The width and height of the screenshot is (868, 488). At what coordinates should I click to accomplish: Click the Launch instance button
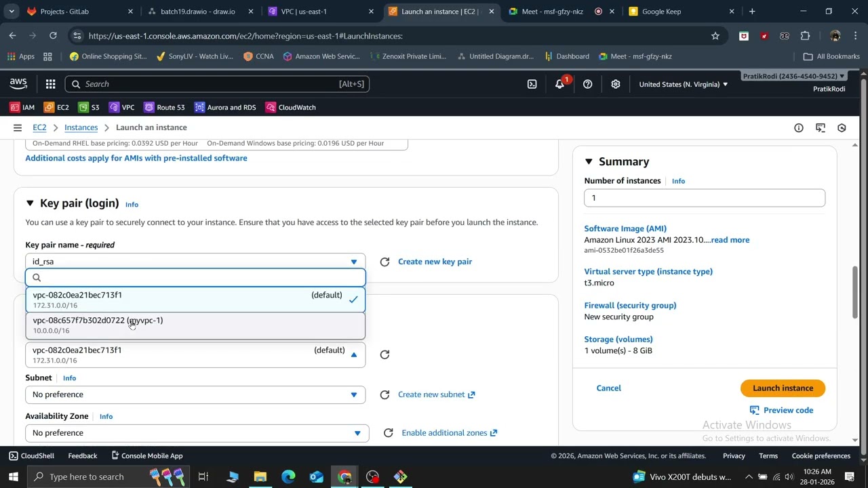[x=783, y=388]
